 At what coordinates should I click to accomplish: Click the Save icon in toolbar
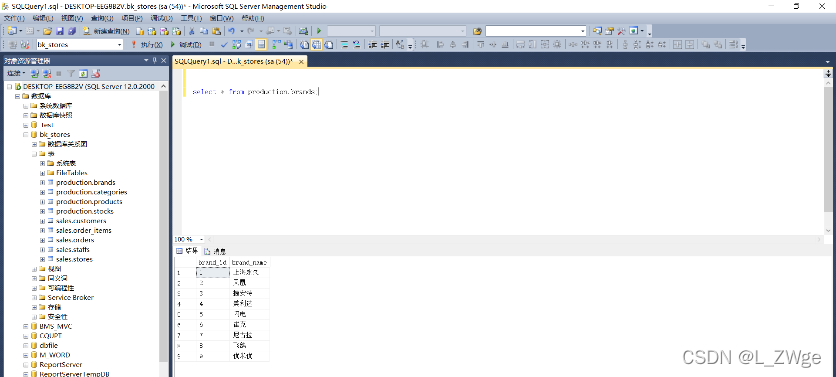60,31
